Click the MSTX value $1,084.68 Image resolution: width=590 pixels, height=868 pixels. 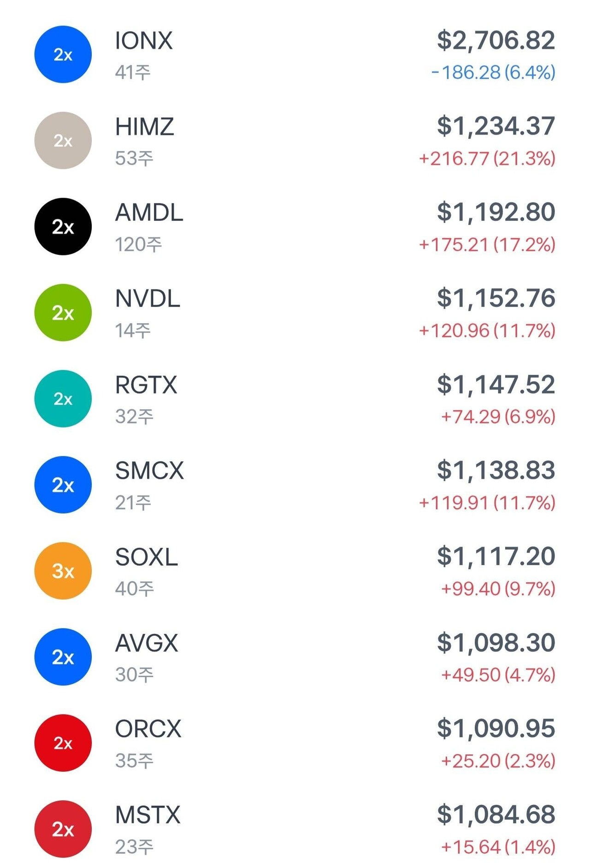tap(496, 815)
